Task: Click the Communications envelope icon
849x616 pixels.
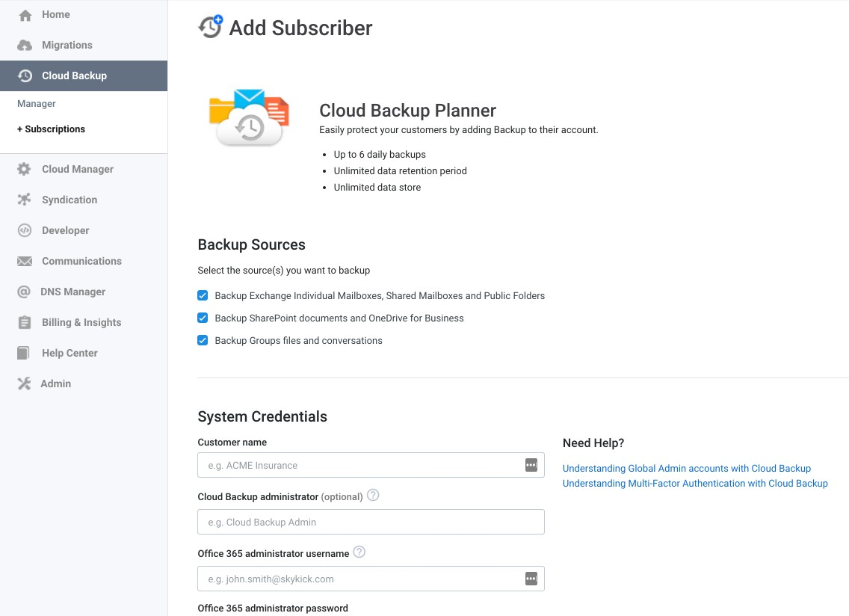Action: 25,261
